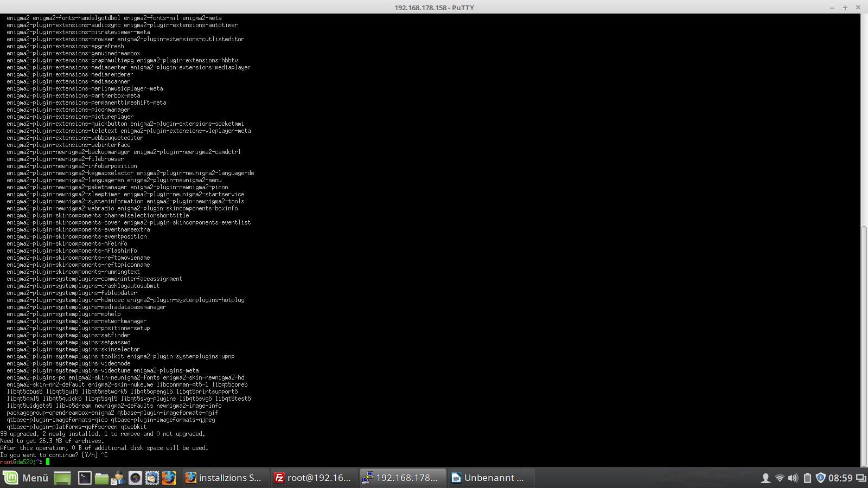This screenshot has height=488, width=868.
Task: Open the user account tray icon
Action: pos(765,478)
